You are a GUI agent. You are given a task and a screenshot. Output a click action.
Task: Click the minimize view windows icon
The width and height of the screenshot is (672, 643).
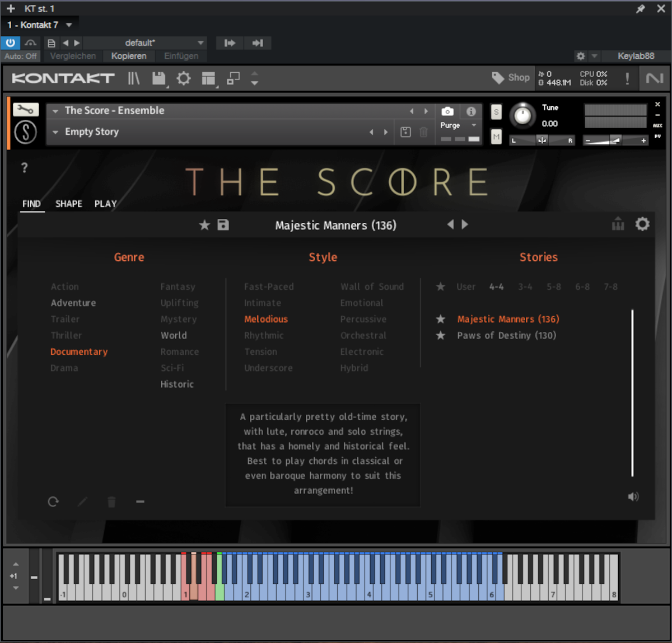tap(233, 78)
